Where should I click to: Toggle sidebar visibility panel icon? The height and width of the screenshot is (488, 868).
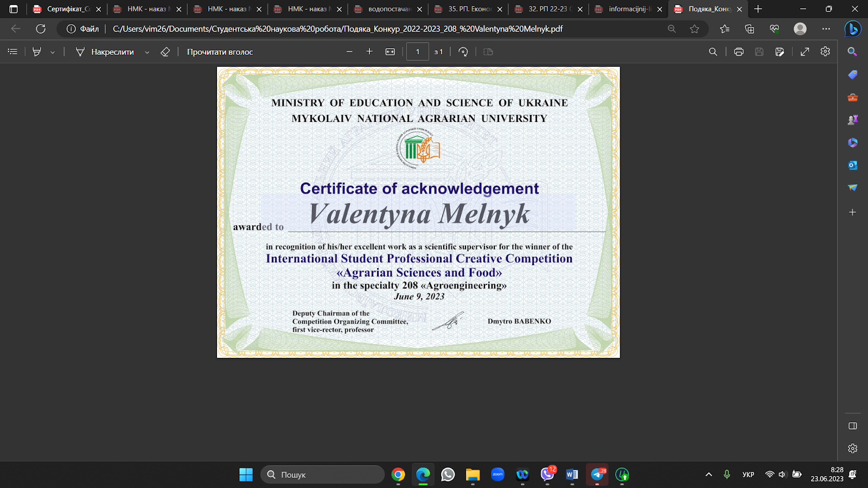[853, 426]
